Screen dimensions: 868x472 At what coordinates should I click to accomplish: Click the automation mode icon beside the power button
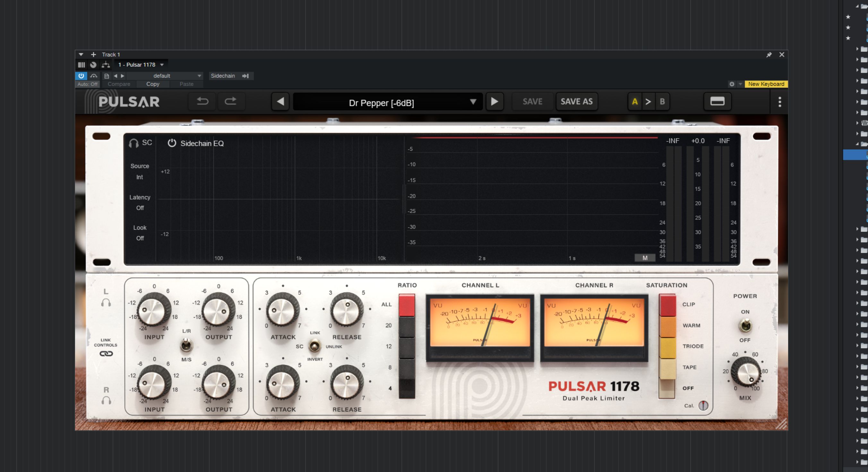[x=94, y=76]
